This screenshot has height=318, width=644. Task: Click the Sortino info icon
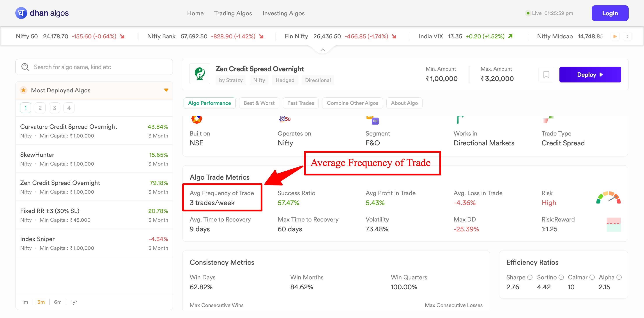click(x=561, y=277)
